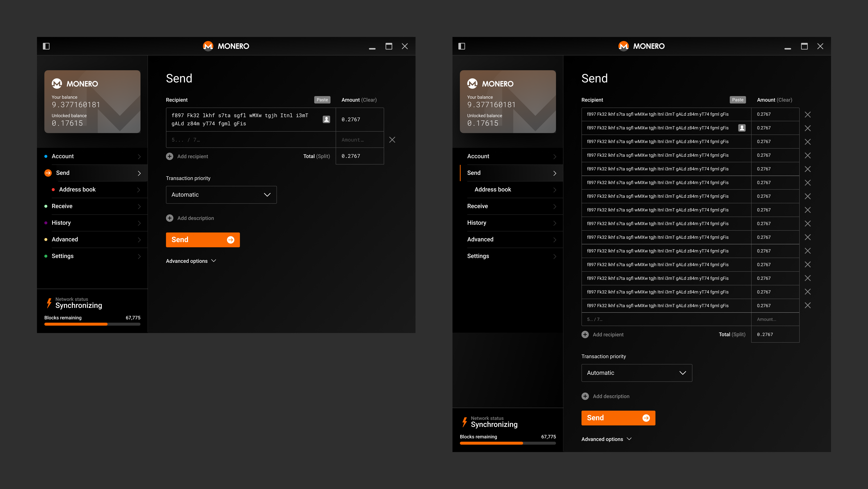Click chevron beside Account in left sidebar
This screenshot has height=489, width=868.
pyautogui.click(x=139, y=157)
